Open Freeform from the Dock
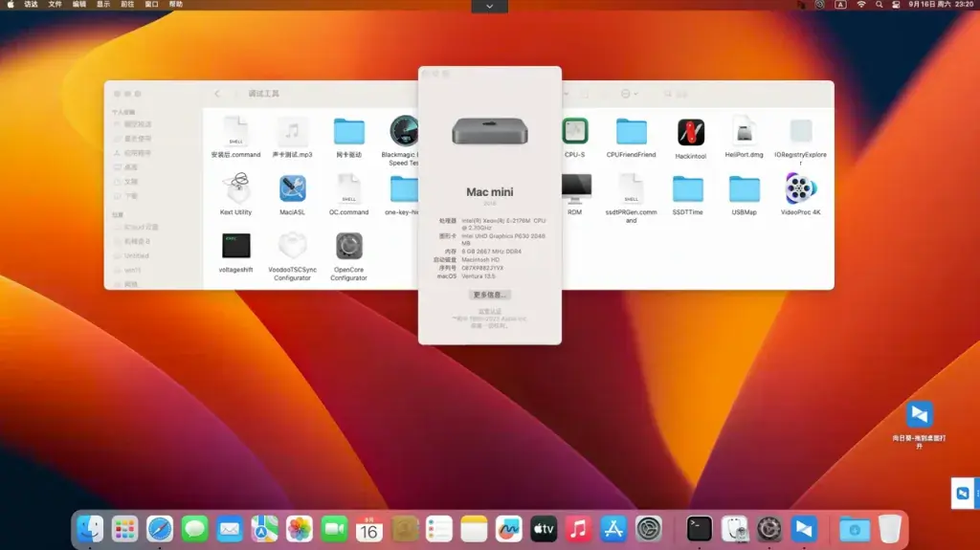The height and width of the screenshot is (550, 980). [x=509, y=529]
